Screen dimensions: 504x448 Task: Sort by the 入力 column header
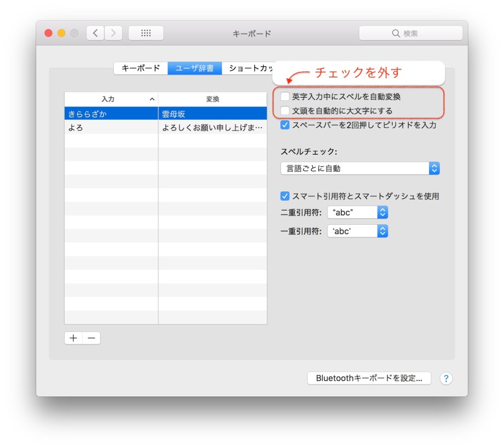pyautogui.click(x=111, y=99)
